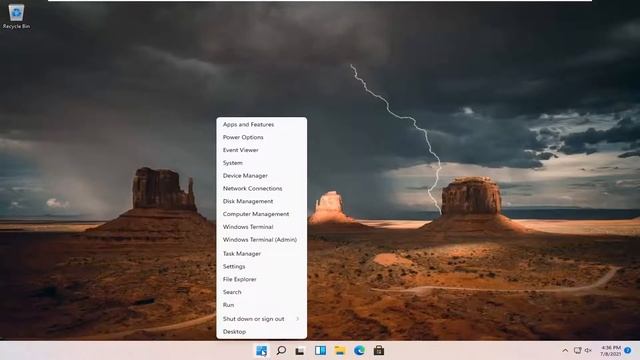640x360 pixels.
Task: Select Power Options in the menu
Action: tap(262, 138)
